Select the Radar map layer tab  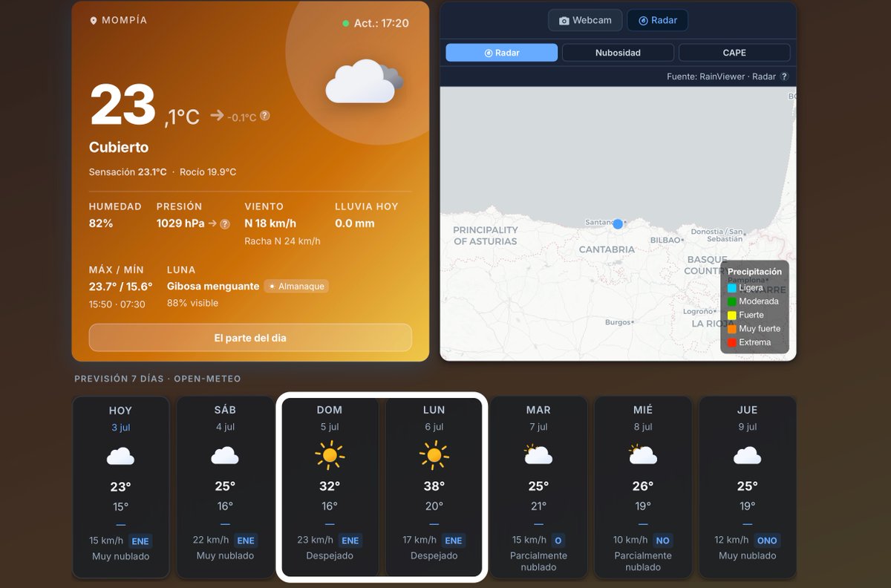coord(502,53)
